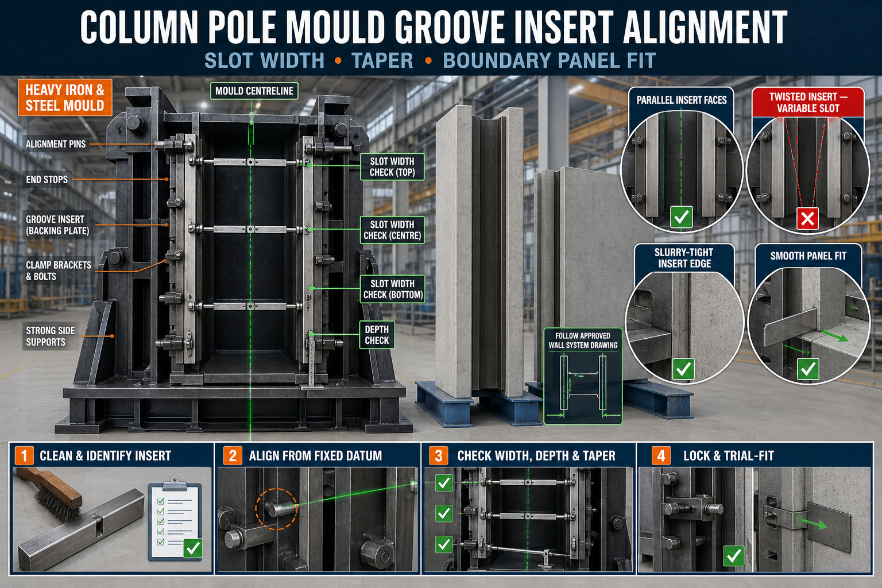
Task: Click the green checkmark in Smooth Panel Fit circle
Action: [x=808, y=369]
